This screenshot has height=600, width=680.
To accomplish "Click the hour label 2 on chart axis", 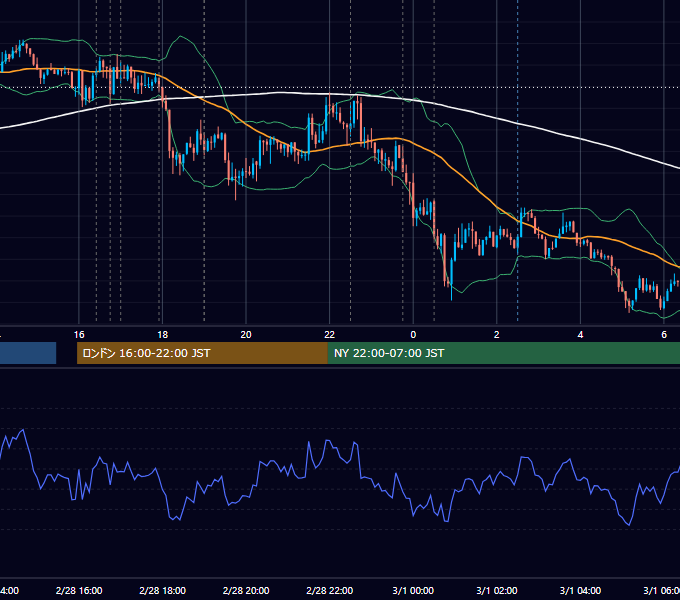I will point(497,335).
